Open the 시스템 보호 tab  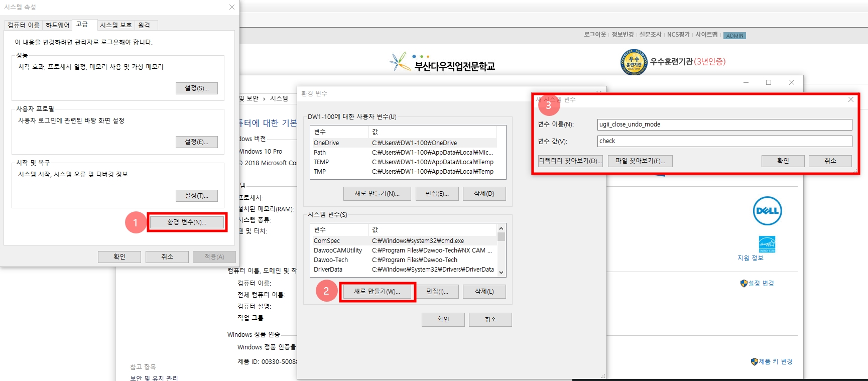(115, 25)
